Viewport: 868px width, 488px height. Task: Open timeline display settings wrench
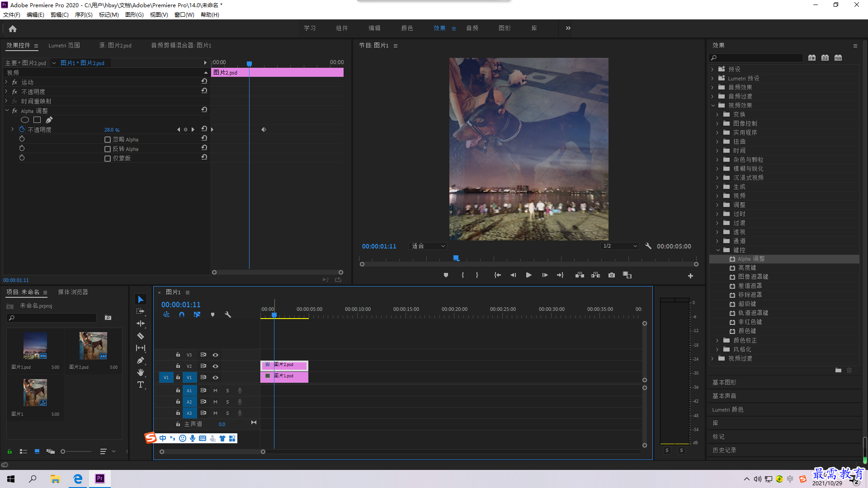pos(228,314)
